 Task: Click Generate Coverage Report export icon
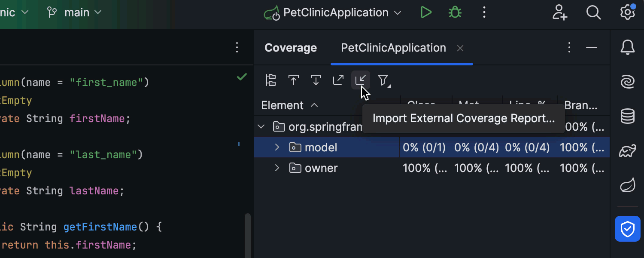[x=338, y=80]
